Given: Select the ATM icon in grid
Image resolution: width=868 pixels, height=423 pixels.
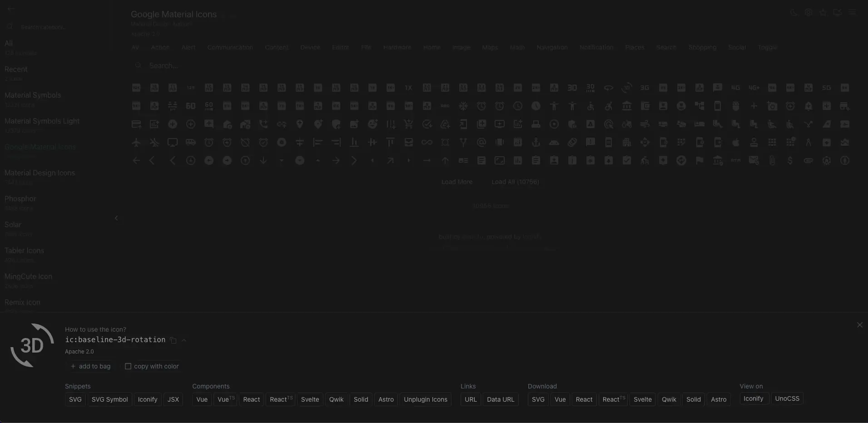Looking at the screenshot, I should pos(735,160).
